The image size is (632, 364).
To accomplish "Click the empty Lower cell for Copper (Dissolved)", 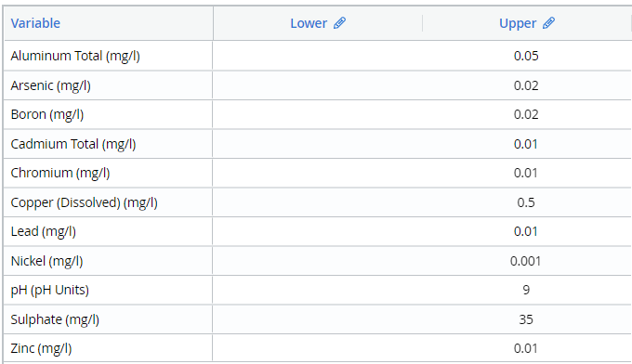I will pyautogui.click(x=317, y=202).
